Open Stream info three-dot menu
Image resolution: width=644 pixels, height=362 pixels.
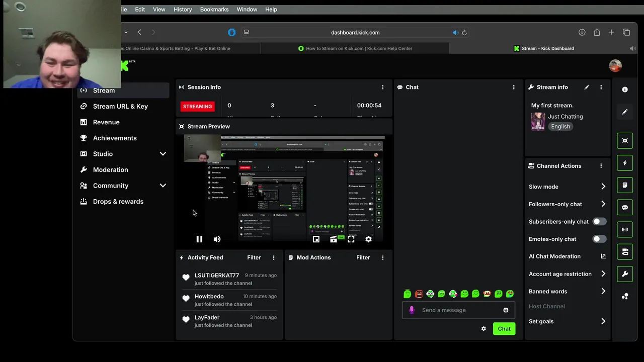tap(601, 87)
